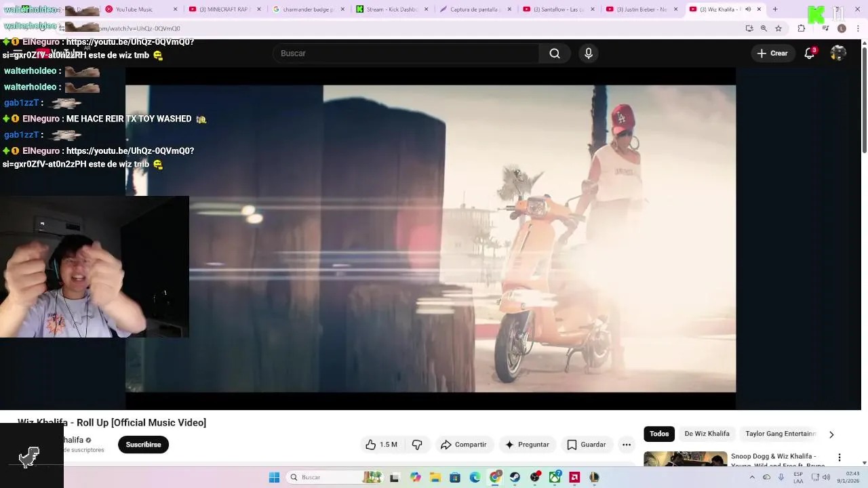This screenshot has height=488, width=868.
Task: Open Xbox app from taskbar
Action: [x=555, y=477]
